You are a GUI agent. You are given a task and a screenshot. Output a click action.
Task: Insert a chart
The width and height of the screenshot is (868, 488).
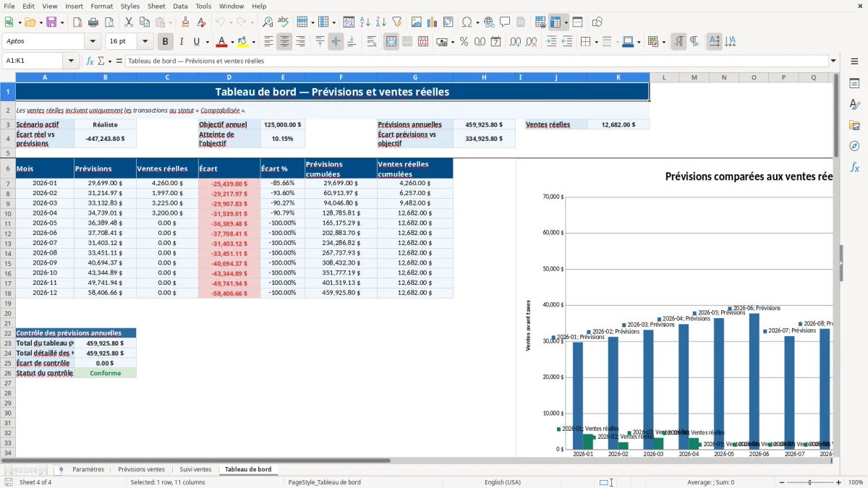pos(432,22)
